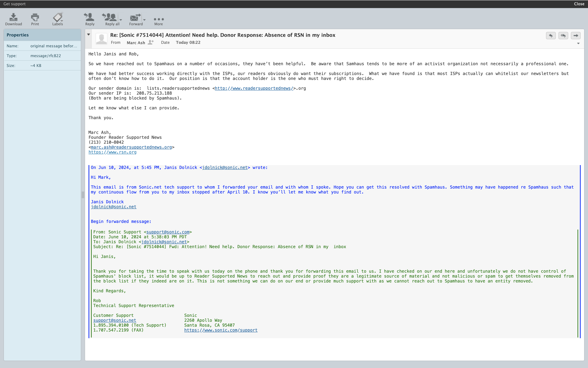Add Marc Ash to contacts

click(x=151, y=42)
